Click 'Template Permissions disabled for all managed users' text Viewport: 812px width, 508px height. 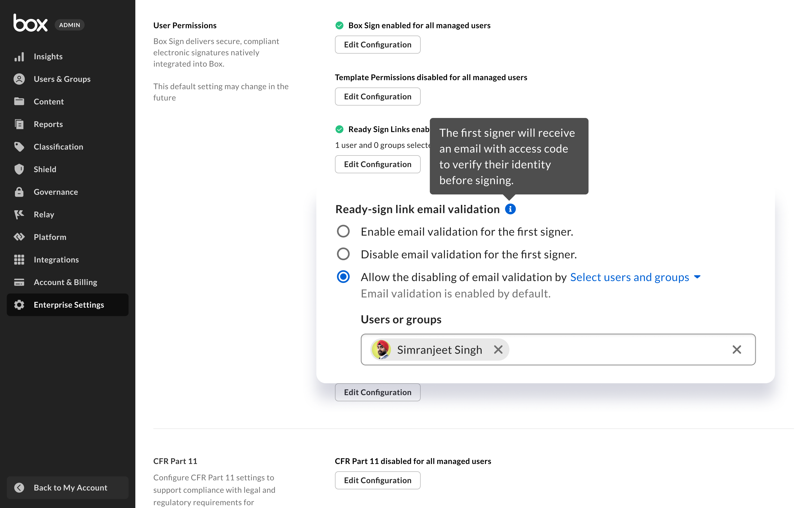coord(431,77)
